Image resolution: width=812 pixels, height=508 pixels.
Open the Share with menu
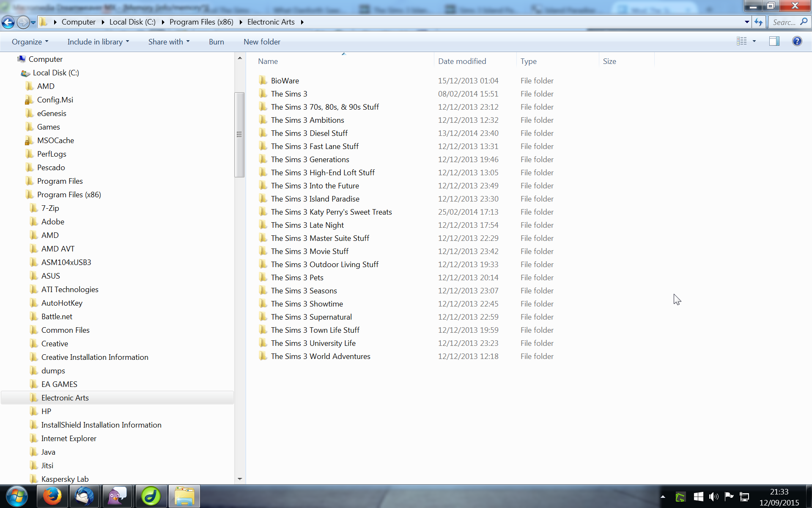169,41
